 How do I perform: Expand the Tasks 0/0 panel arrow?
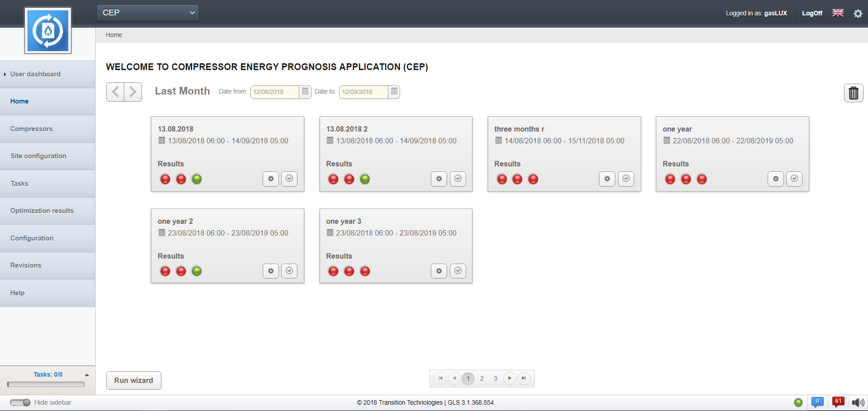tap(87, 375)
